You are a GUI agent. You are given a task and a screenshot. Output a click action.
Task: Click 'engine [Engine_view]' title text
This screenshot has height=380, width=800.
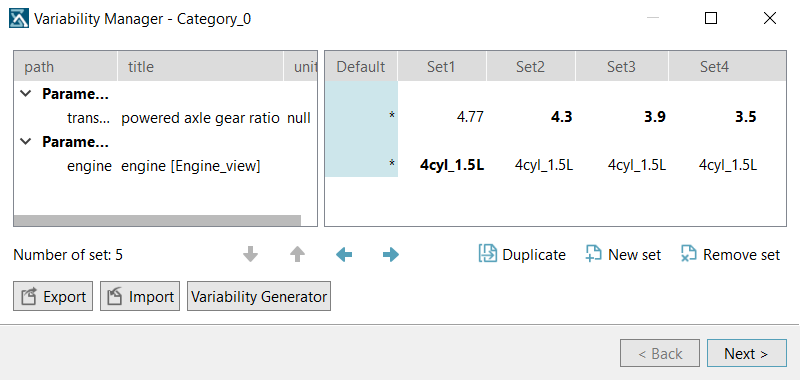[x=190, y=166]
